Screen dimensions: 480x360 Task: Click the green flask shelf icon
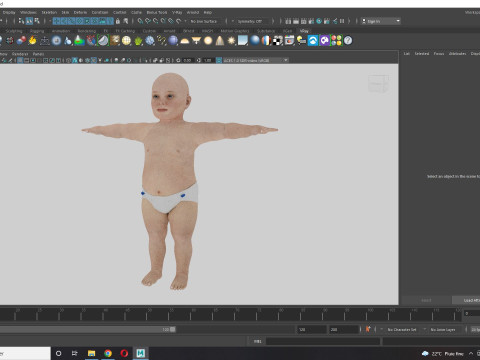click(x=79, y=41)
